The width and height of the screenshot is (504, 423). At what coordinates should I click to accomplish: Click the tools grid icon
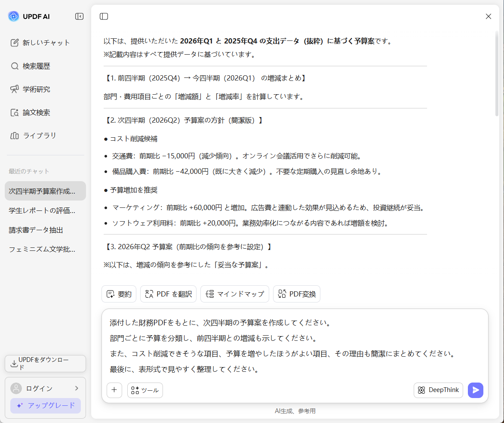pyautogui.click(x=135, y=390)
